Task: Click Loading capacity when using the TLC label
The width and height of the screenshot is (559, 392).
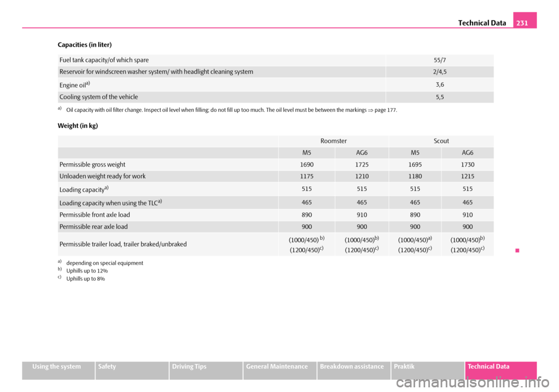Action: coord(111,202)
